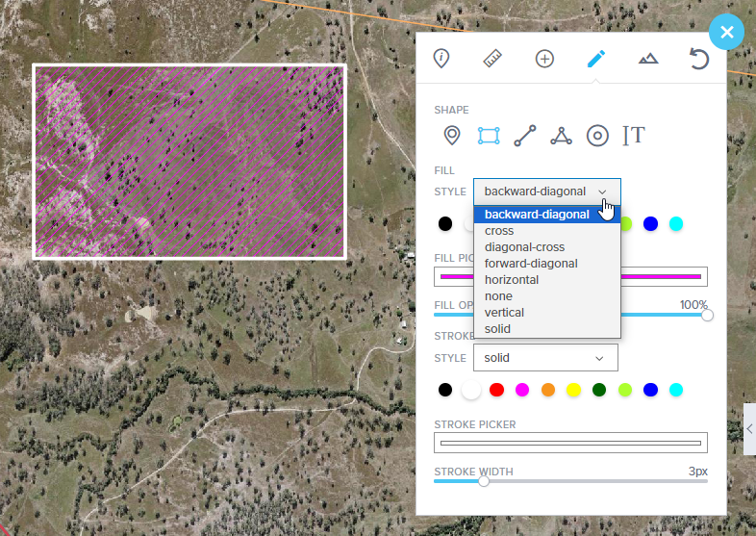Click the undo arrow icon

pyautogui.click(x=699, y=59)
